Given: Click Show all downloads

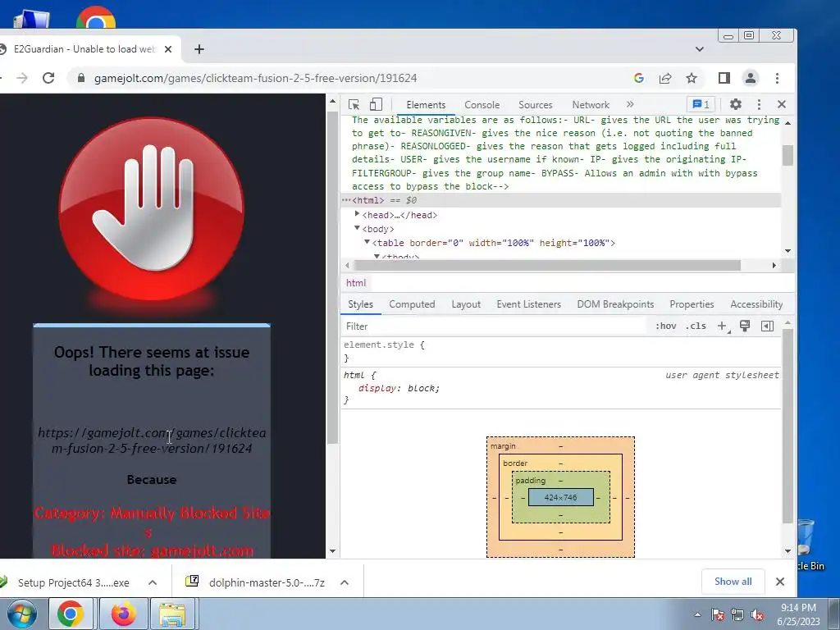Looking at the screenshot, I should click(x=733, y=582).
